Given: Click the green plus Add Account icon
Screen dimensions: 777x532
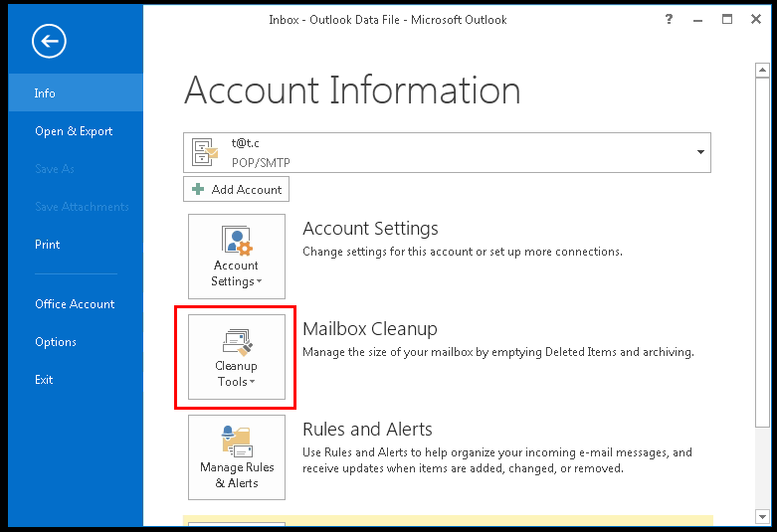Looking at the screenshot, I should point(198,189).
